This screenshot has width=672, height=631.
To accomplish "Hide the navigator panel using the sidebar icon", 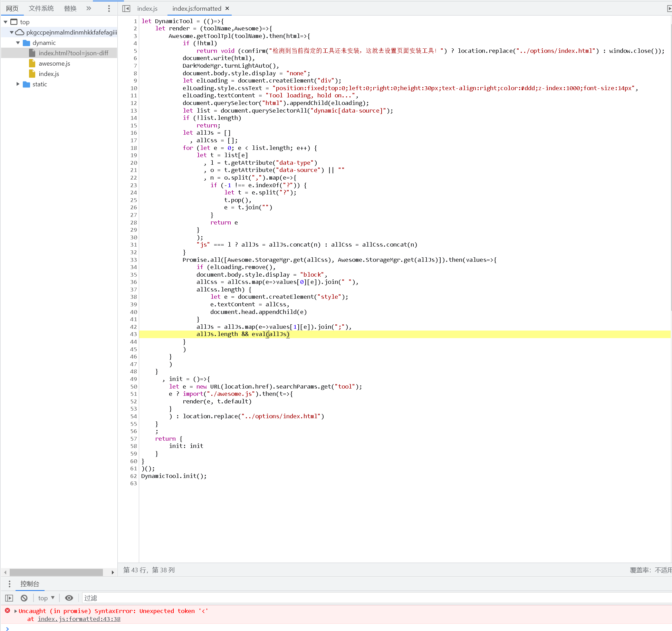I will click(126, 8).
